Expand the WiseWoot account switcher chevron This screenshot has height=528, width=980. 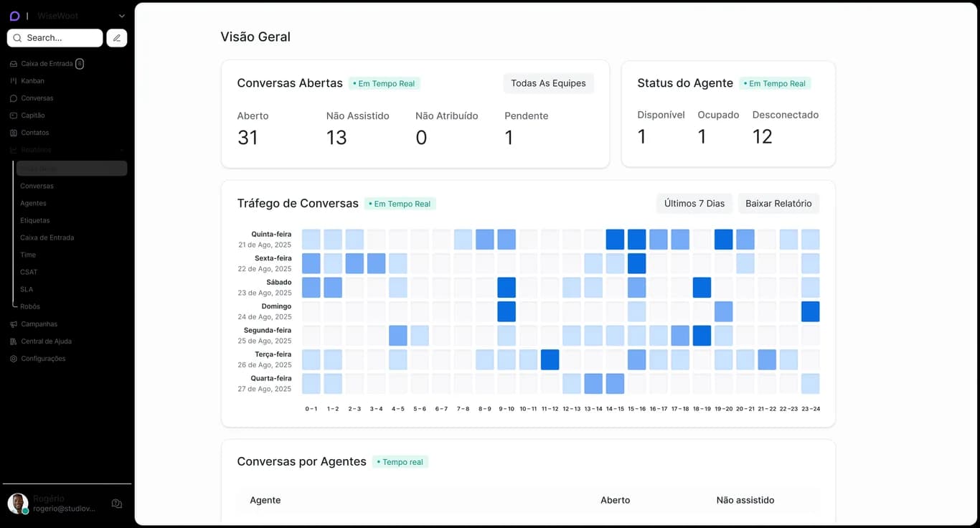[x=121, y=16]
